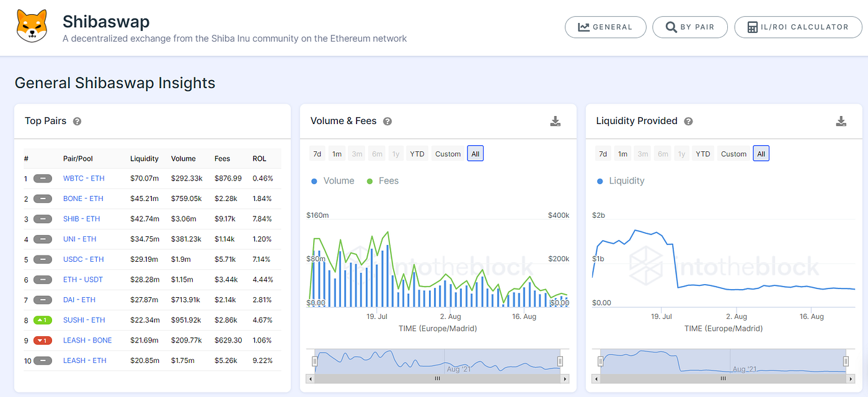This screenshot has height=397, width=868.
Task: Open the LEASH - BONE pair
Action: click(x=87, y=341)
